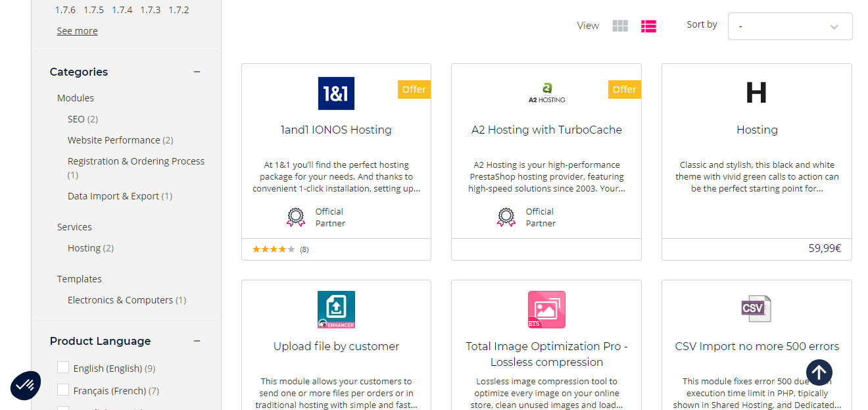Open the Hosting theme title link
Image resolution: width=868 pixels, height=410 pixels.
click(757, 130)
